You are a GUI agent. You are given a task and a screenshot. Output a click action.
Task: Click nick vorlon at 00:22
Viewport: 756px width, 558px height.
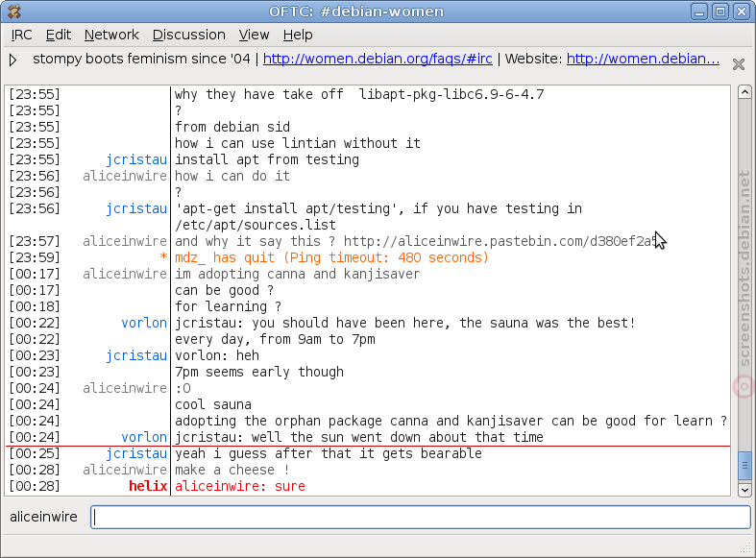pos(144,323)
